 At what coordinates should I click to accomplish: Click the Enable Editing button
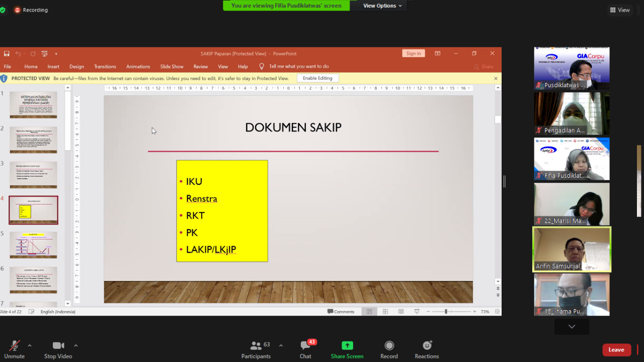(317, 78)
